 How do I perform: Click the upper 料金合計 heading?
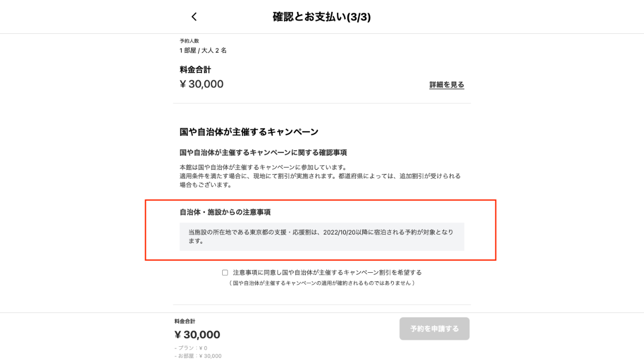coord(195,70)
